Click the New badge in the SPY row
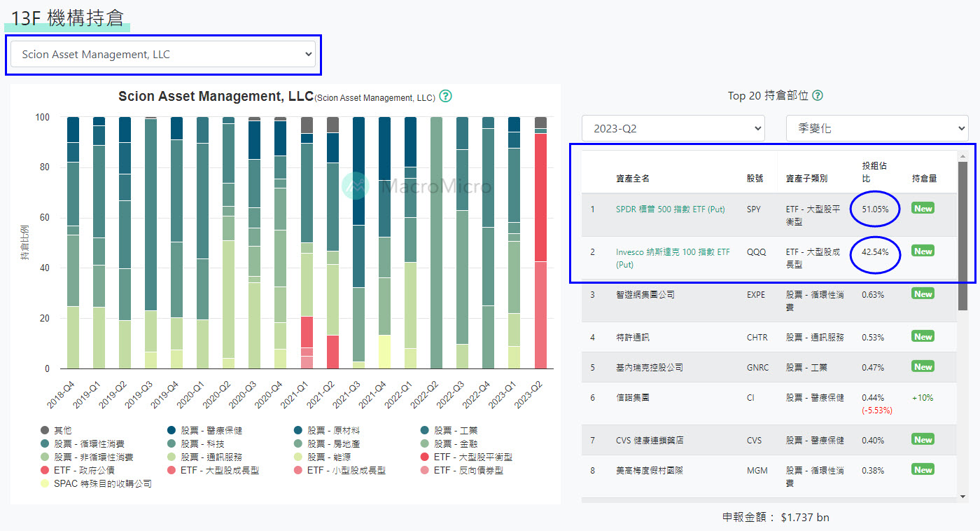980x531 pixels. [923, 209]
